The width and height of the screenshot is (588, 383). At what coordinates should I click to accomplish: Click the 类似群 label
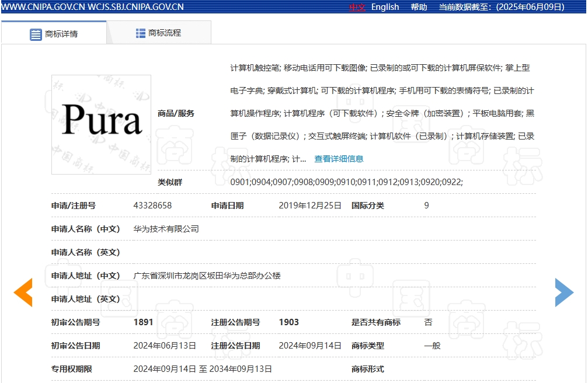click(x=170, y=182)
